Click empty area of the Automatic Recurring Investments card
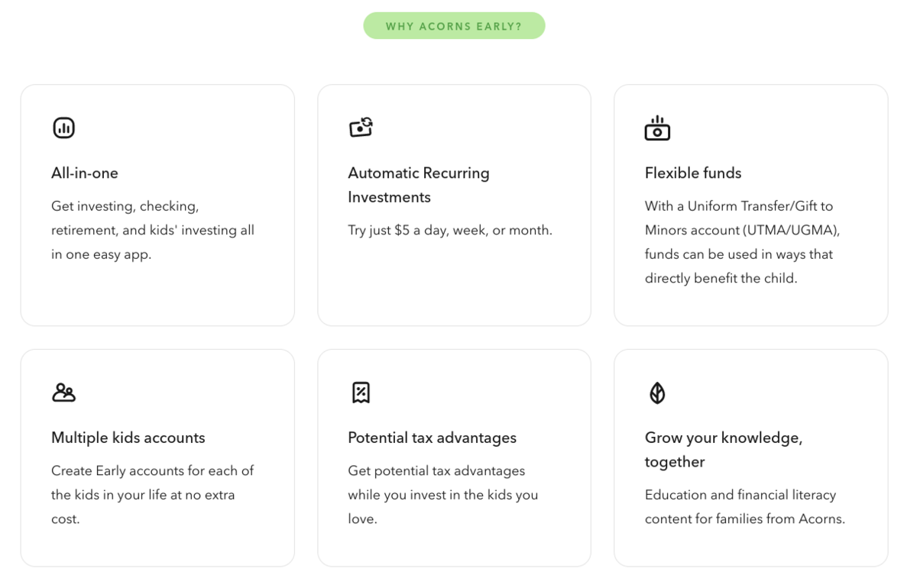 (454, 283)
